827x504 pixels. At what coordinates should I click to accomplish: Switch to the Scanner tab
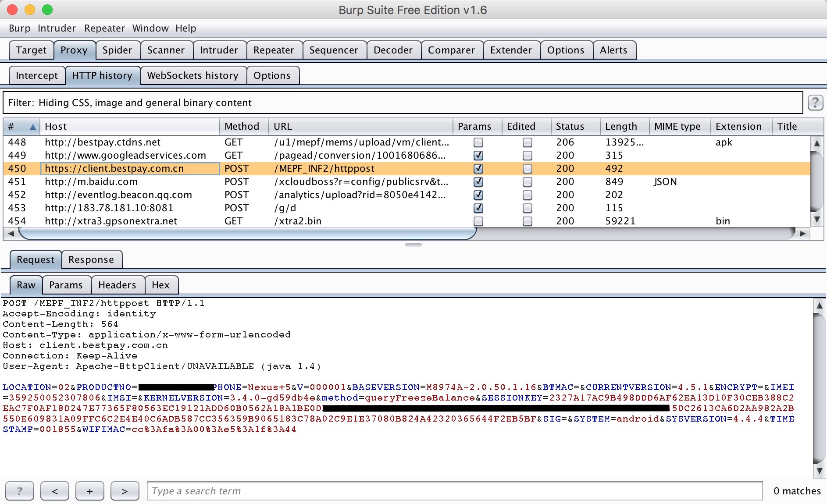click(x=166, y=50)
